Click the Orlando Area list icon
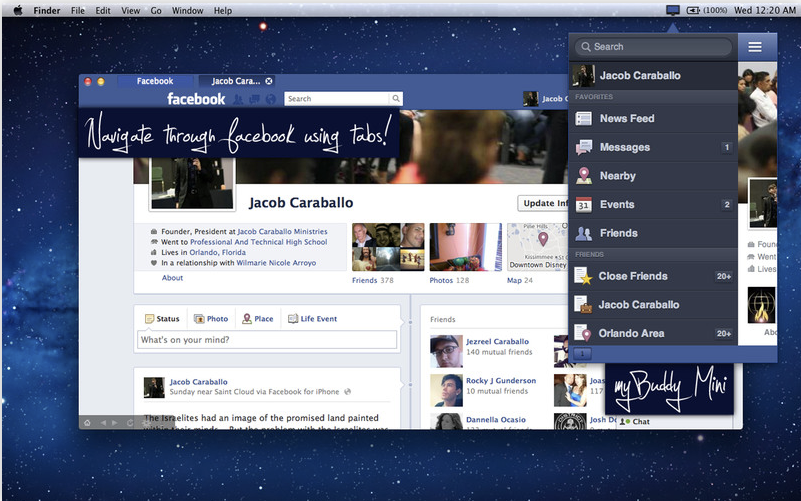This screenshot has width=801, height=501. tap(583, 333)
